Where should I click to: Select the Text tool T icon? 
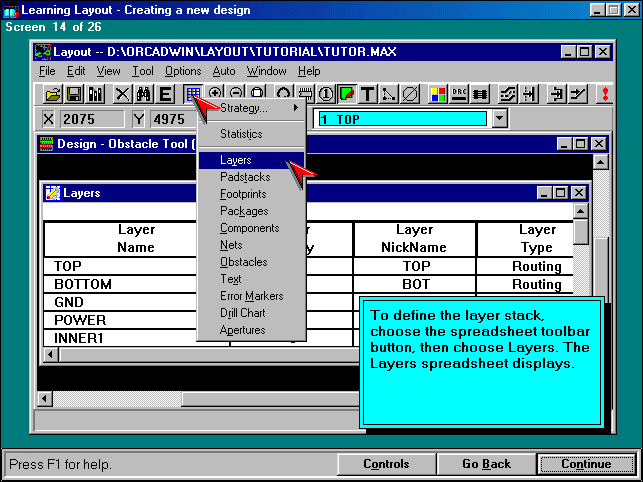point(368,94)
